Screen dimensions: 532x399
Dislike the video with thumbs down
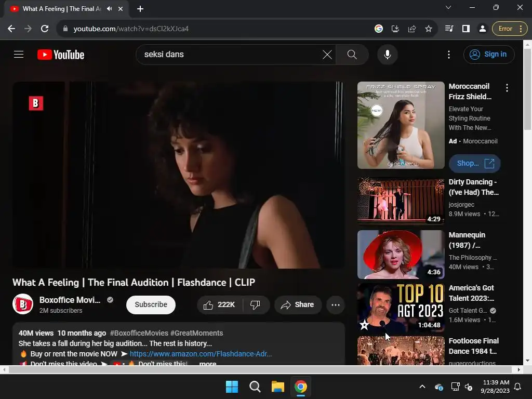pos(256,304)
